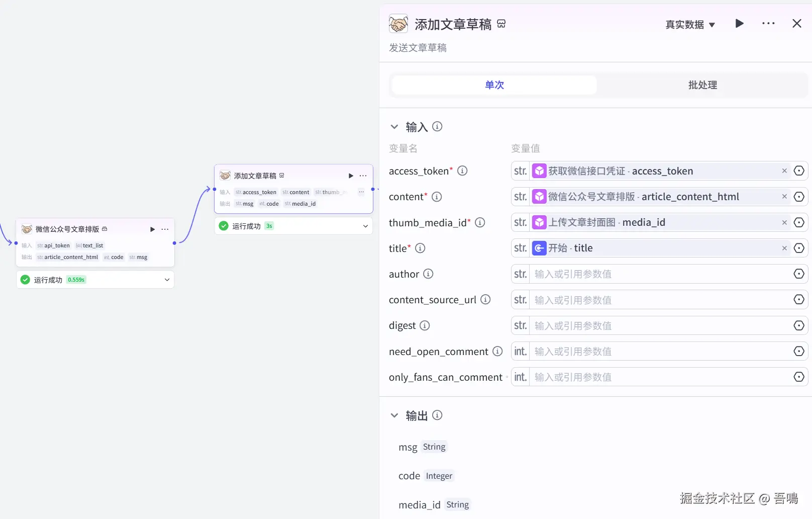Show info for title parameter
812x519 pixels.
421,248
